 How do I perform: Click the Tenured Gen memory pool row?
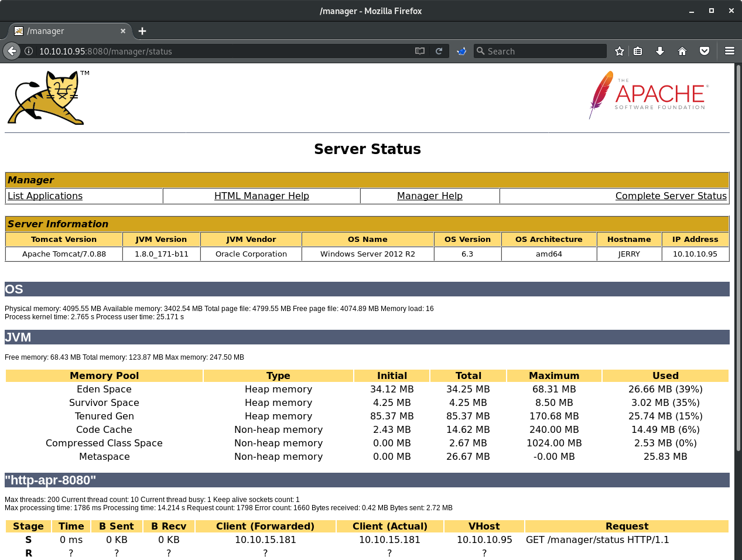367,416
